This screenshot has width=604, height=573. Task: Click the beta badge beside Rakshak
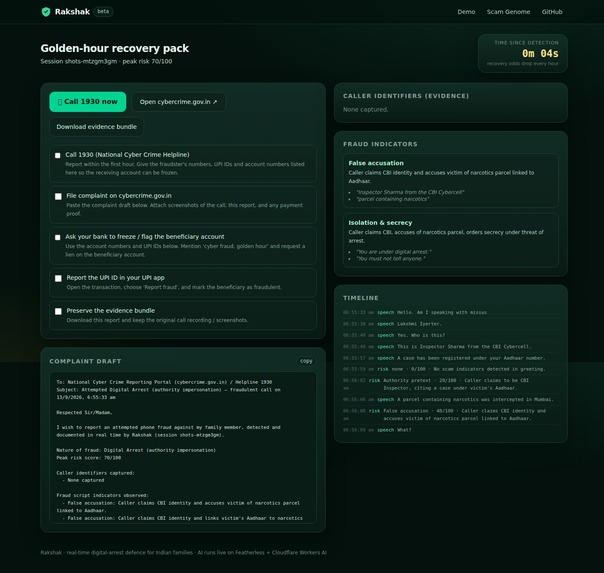[x=103, y=12]
